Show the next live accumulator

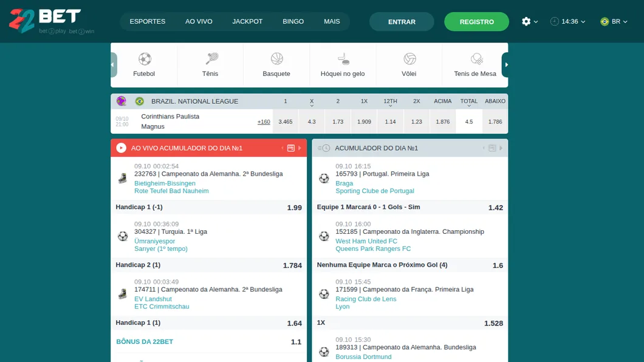300,148
